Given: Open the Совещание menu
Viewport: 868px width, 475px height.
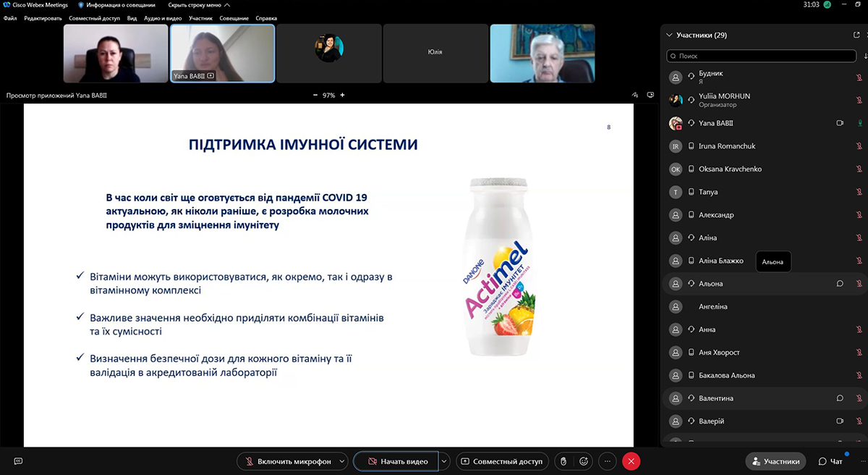Looking at the screenshot, I should point(234,18).
